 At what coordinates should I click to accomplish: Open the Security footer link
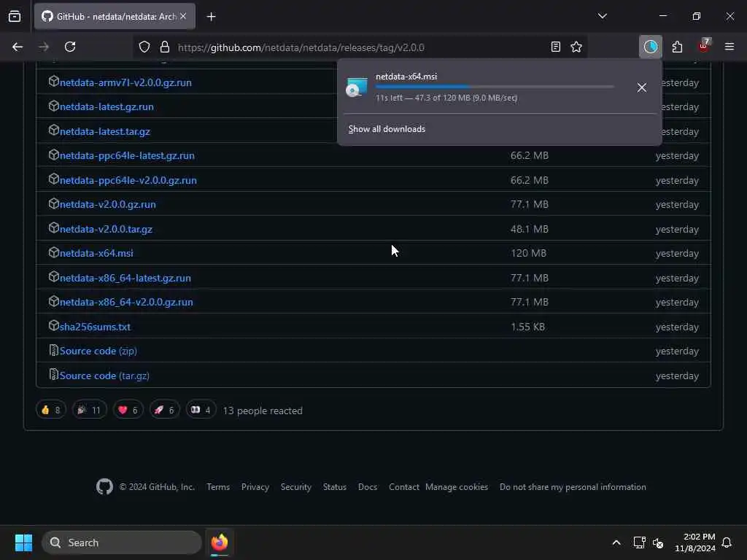click(x=296, y=487)
